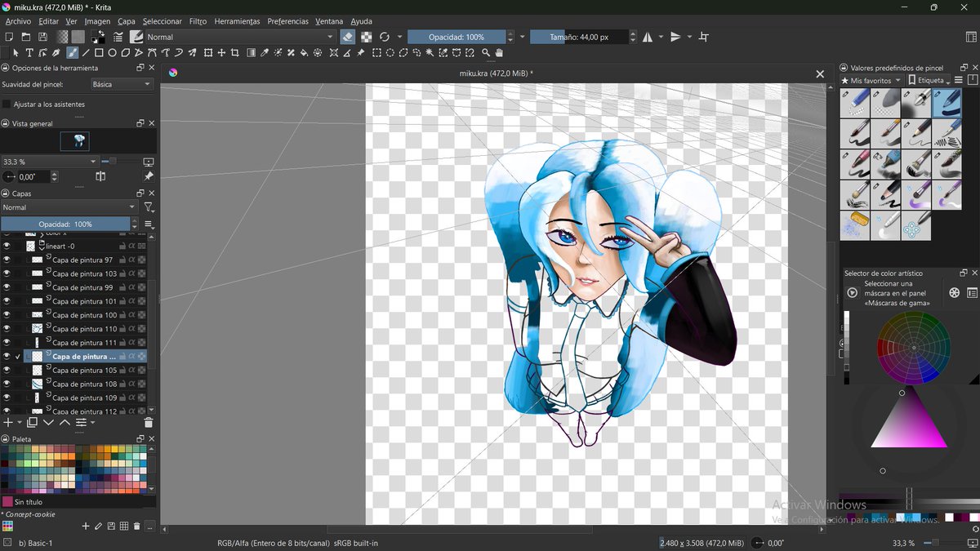Move the layer up with the up arrow
This screenshot has width=980, height=551.
[65, 423]
